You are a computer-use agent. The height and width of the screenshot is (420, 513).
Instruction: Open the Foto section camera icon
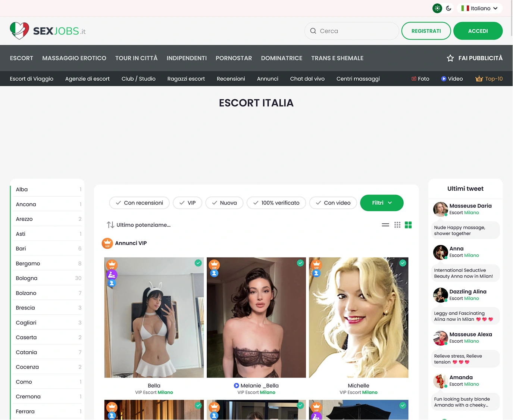click(x=414, y=79)
